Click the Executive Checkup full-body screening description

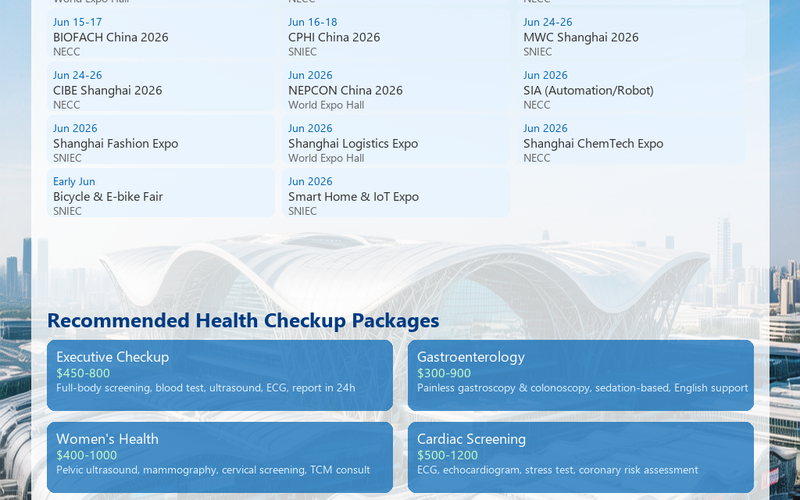[206, 388]
